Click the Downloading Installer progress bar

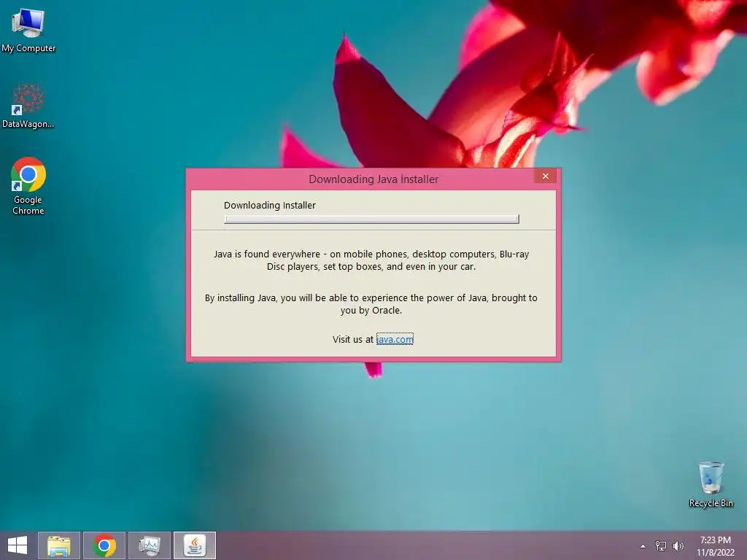point(371,219)
